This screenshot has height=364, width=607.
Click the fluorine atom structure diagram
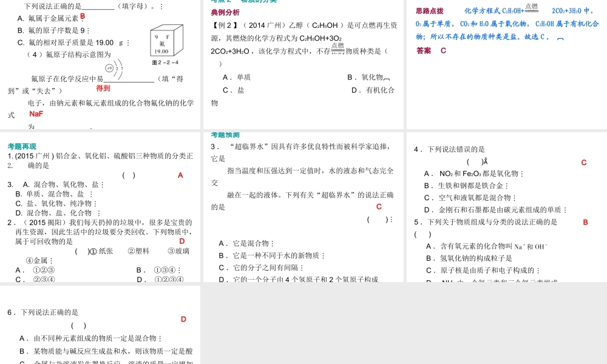coord(114,70)
